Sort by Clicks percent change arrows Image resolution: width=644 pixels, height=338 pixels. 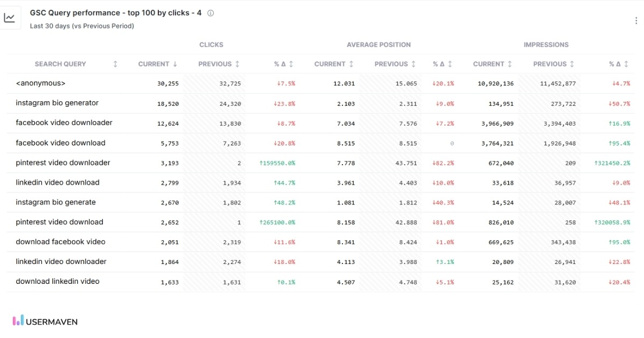291,64
